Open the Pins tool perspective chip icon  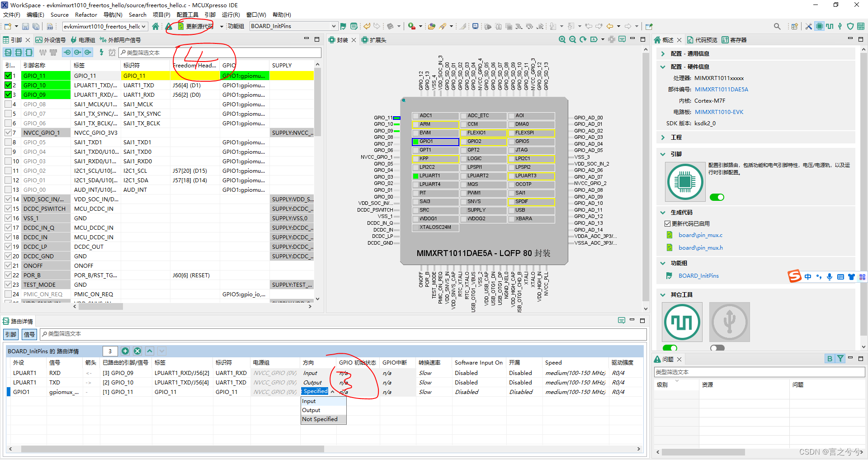point(819,26)
